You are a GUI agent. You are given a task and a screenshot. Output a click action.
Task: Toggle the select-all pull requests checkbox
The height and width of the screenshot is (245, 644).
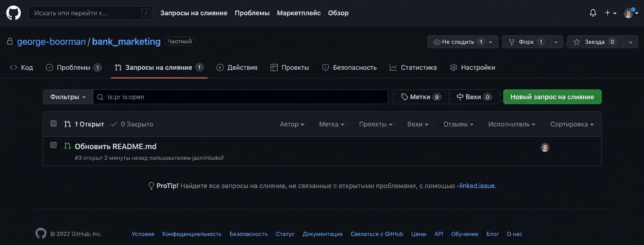[x=54, y=123]
